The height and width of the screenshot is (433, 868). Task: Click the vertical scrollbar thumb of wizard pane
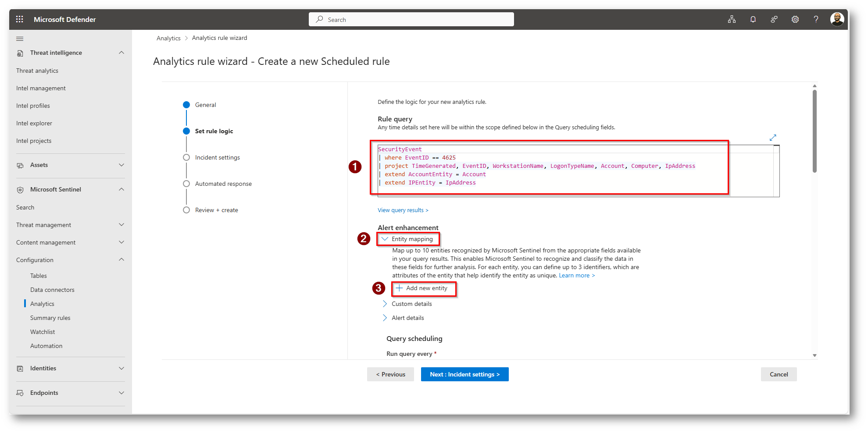point(814,131)
